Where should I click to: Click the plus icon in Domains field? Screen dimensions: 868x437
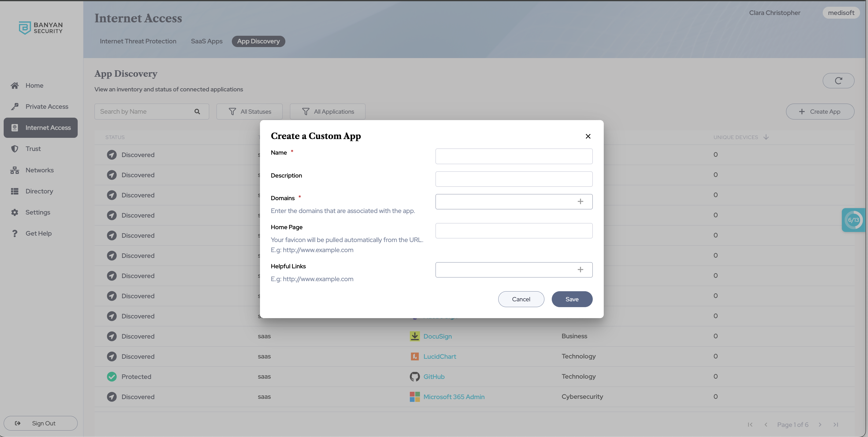tap(580, 201)
